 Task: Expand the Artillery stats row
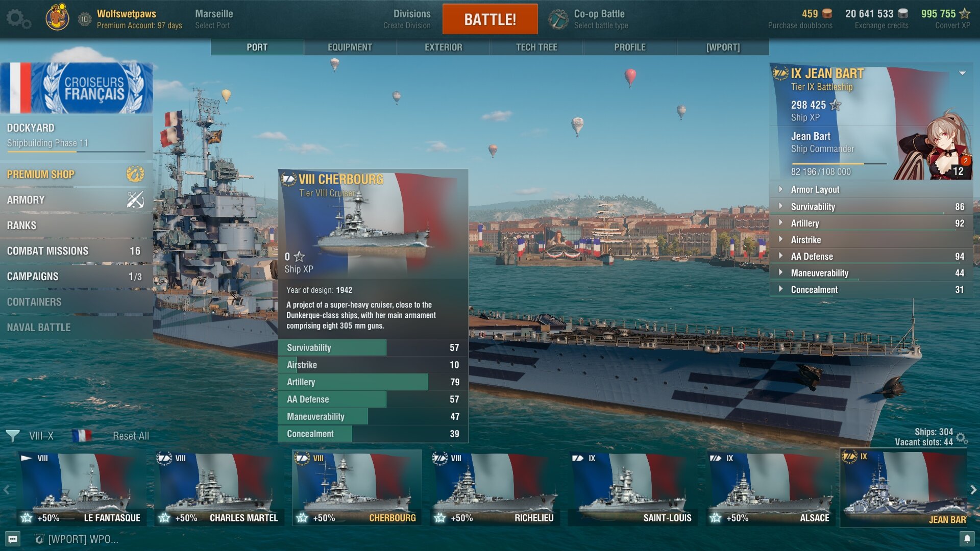coord(804,223)
